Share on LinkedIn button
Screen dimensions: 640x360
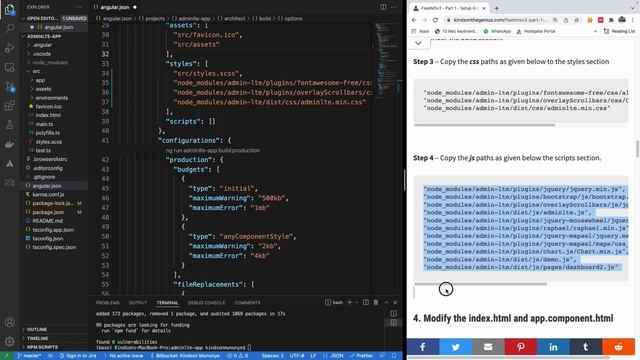tap(553, 347)
